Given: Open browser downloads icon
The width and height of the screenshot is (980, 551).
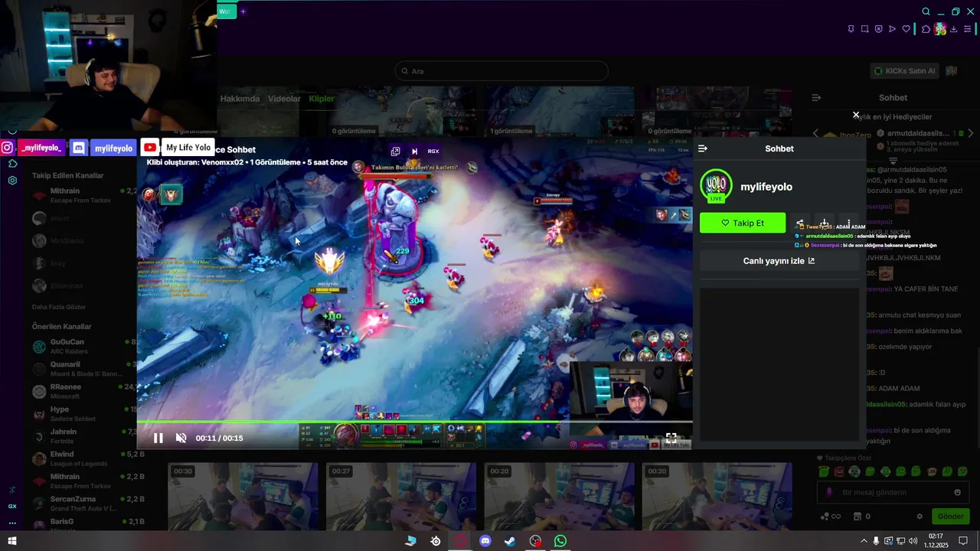Looking at the screenshot, I should [954, 29].
